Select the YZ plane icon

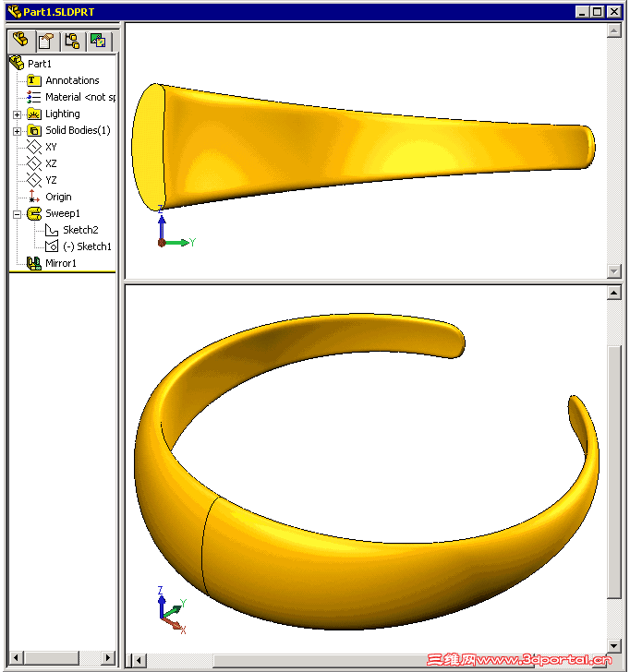[x=34, y=180]
